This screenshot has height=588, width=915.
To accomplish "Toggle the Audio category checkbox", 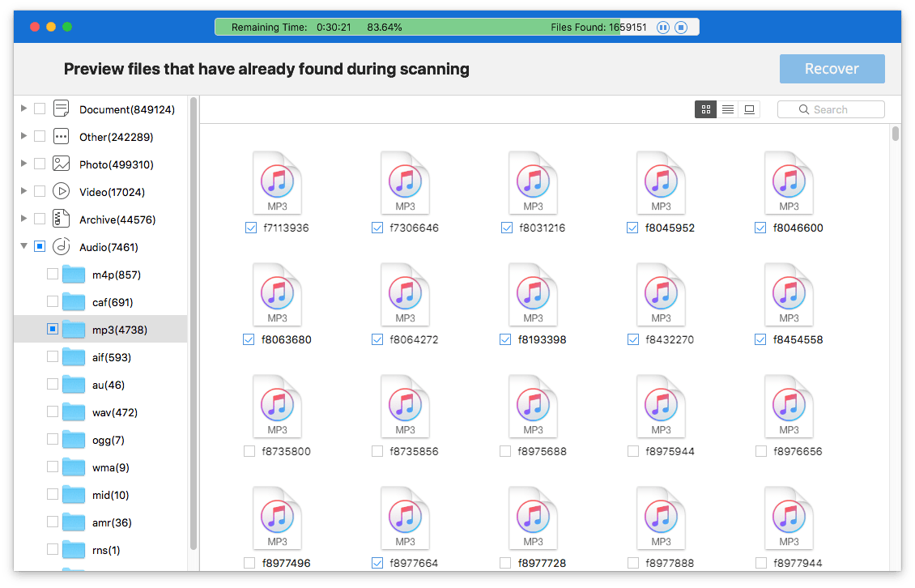I will click(x=40, y=246).
